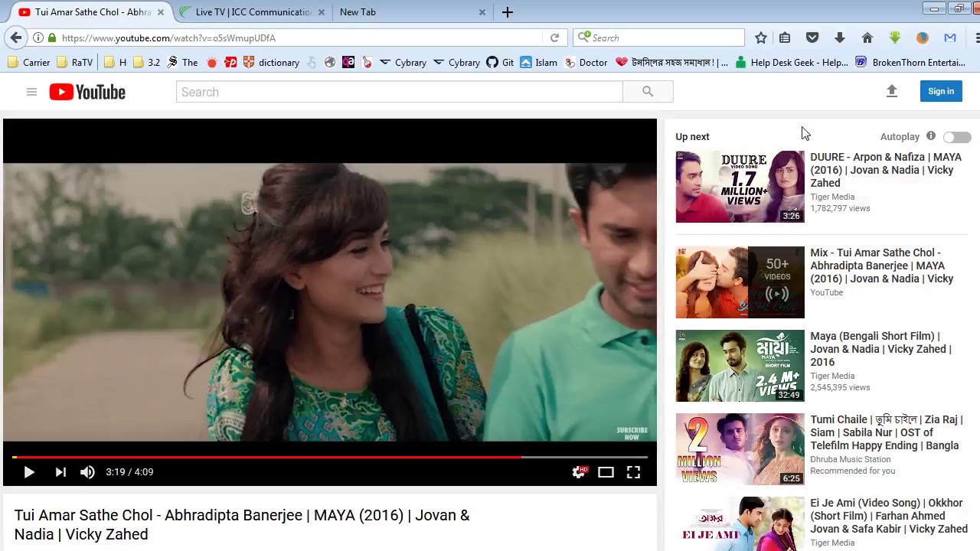Viewport: 980px width, 551px height.
Task: Click the 3:19 / 4:09 time display
Action: point(129,472)
